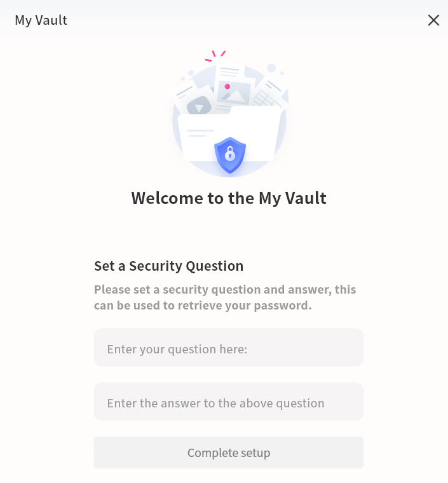Click the "Set a Security Question" heading
The image size is (448, 483).
168,266
